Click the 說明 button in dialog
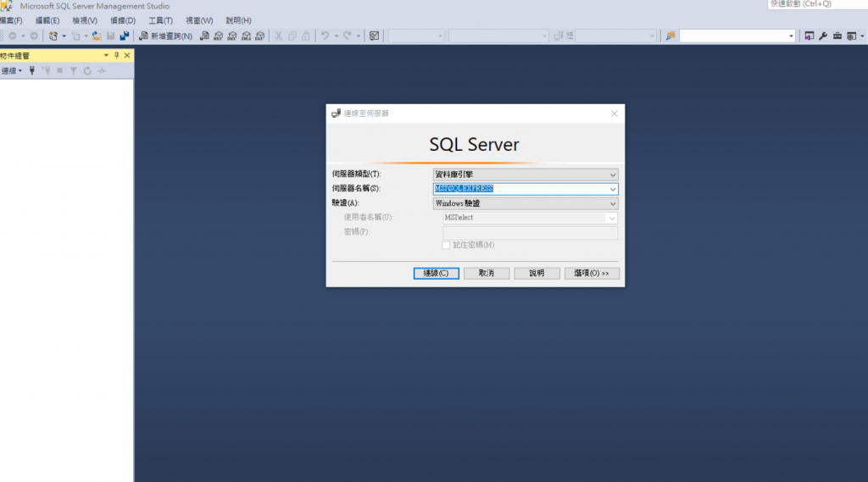Screen dimensions: 868x482 pyautogui.click(x=537, y=274)
